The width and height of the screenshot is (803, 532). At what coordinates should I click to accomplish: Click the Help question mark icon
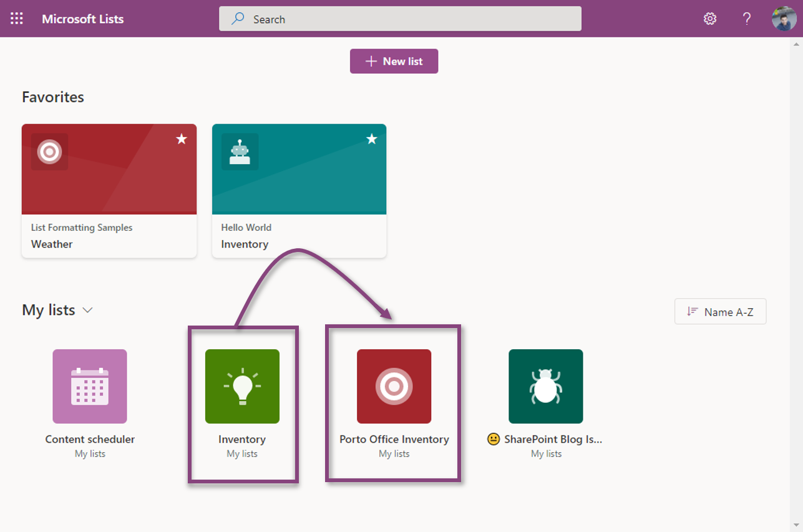coord(746,19)
